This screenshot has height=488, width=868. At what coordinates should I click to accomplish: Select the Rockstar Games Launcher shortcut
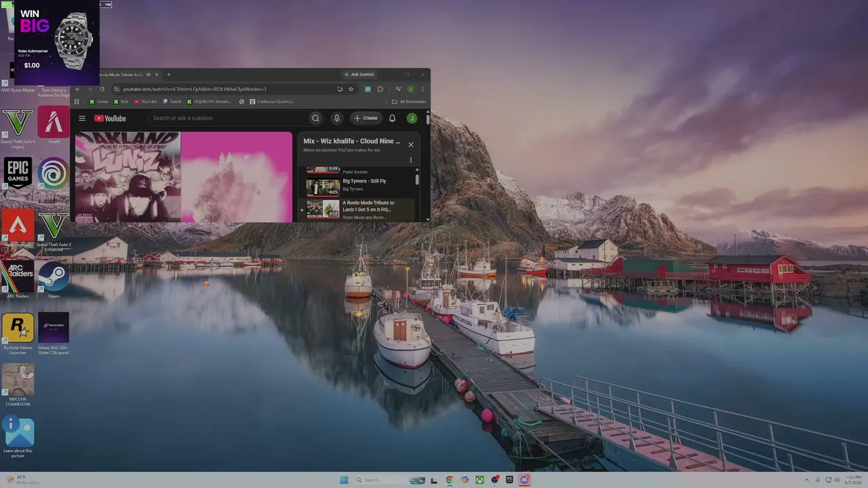[18, 334]
